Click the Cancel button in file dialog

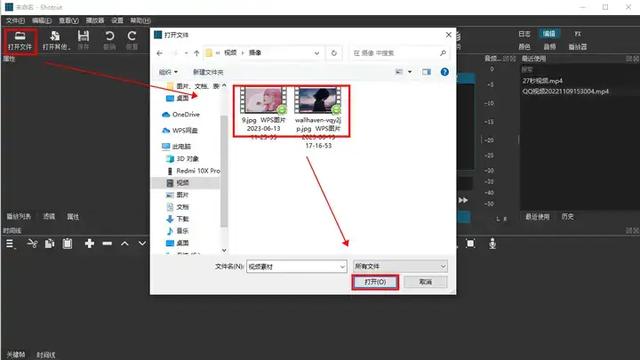pyautogui.click(x=425, y=282)
